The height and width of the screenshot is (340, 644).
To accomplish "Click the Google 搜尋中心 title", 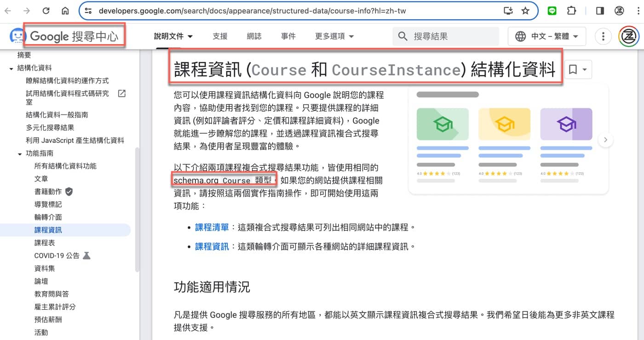I will click(x=74, y=36).
